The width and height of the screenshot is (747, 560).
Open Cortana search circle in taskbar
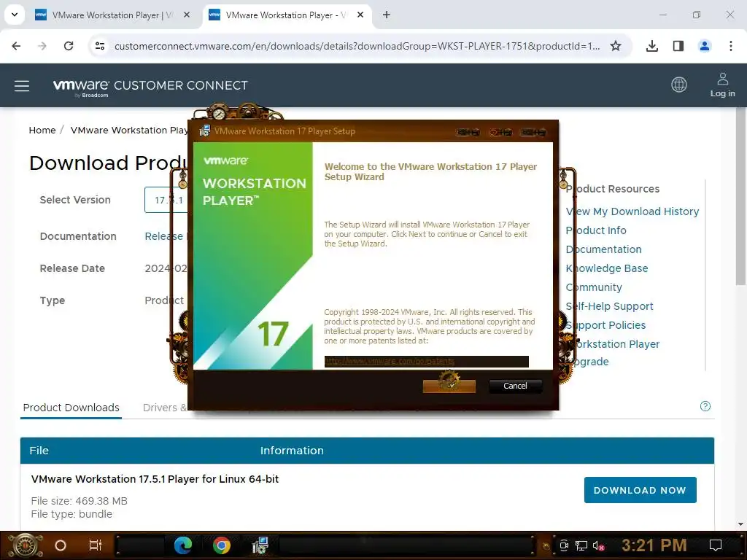pyautogui.click(x=61, y=545)
